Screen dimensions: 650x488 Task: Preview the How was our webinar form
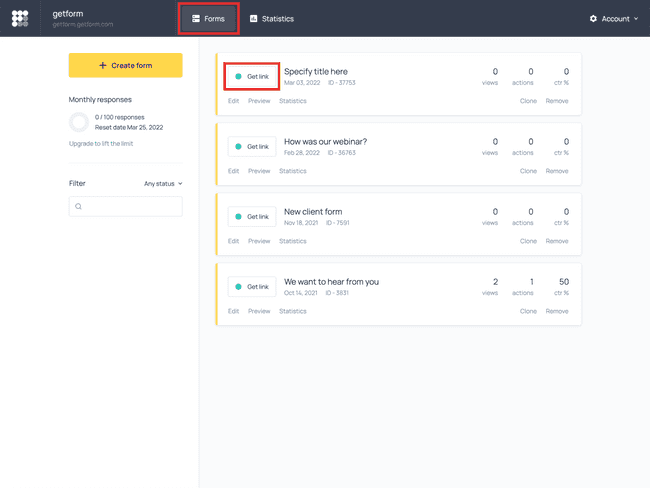259,171
